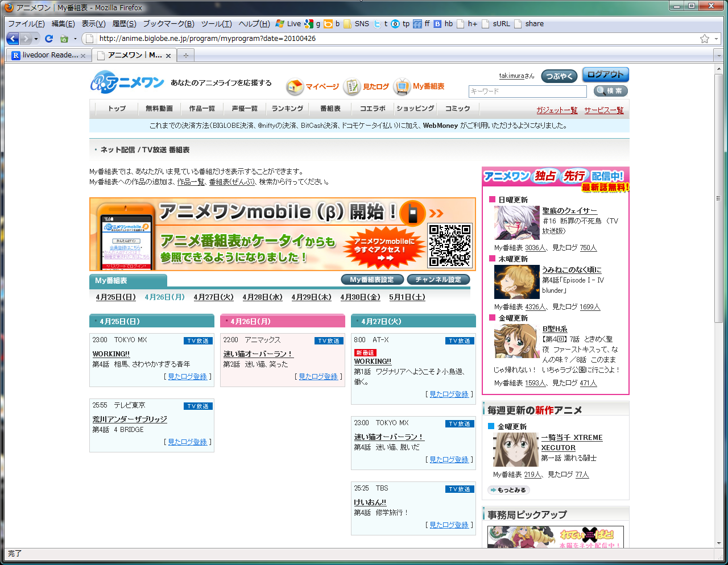Reload the page with the refresh icon
The height and width of the screenshot is (565, 728).
(49, 39)
